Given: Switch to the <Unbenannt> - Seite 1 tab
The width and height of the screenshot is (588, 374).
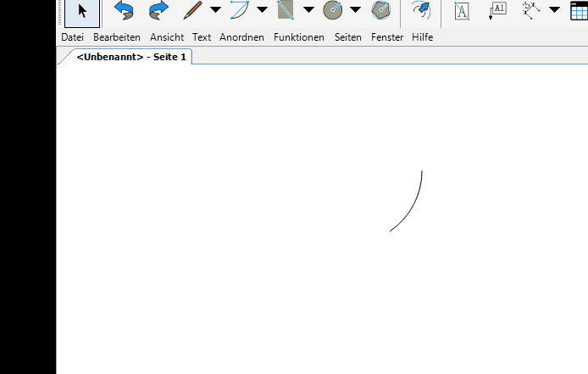Looking at the screenshot, I should 130,57.
